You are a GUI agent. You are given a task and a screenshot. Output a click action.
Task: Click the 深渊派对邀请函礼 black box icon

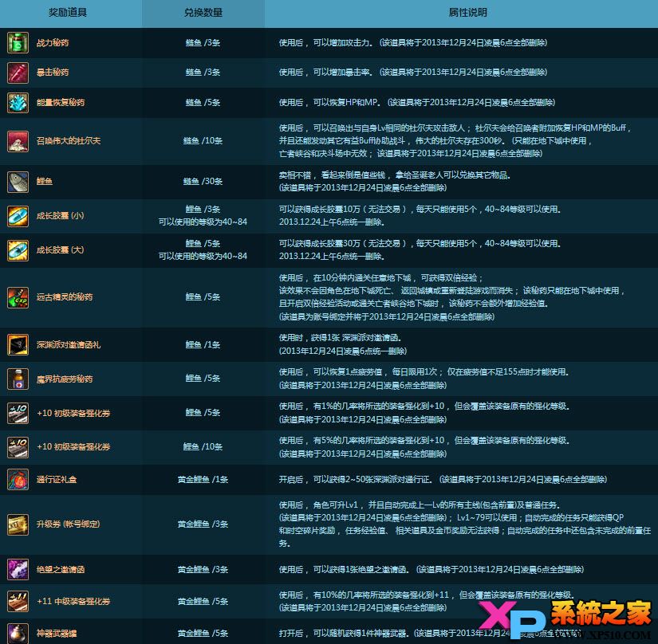(18, 345)
